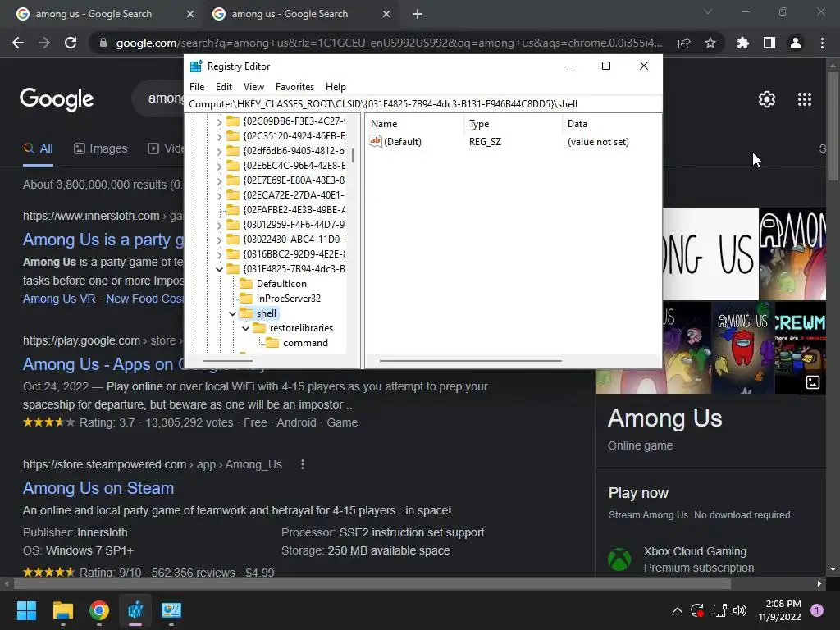Click the Chrome forward arrow icon
Viewport: 840px width, 630px height.
tap(44, 43)
